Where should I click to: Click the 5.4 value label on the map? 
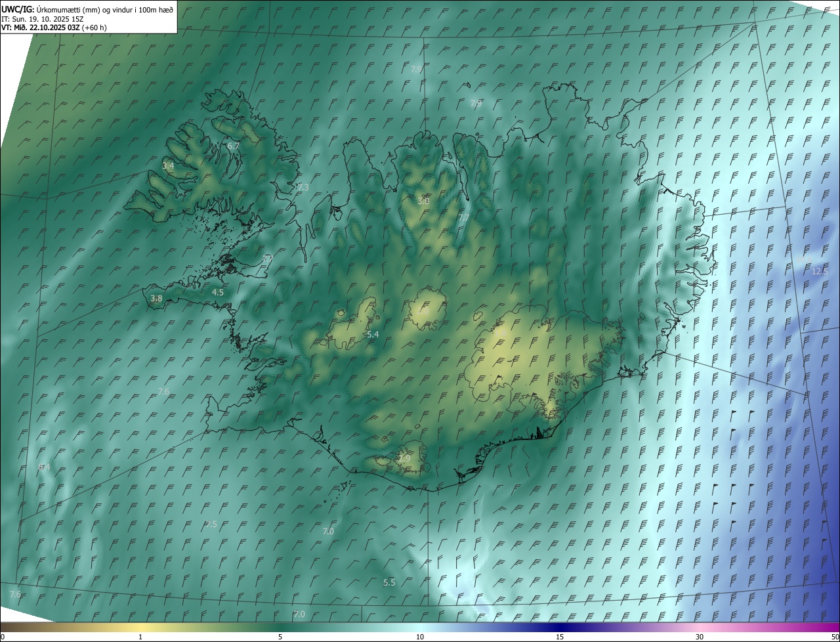click(373, 335)
